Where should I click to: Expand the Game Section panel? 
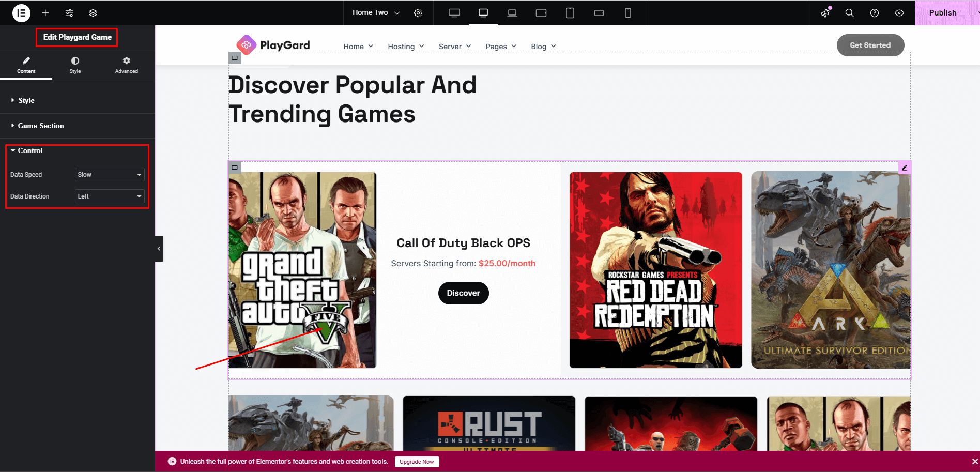point(78,126)
